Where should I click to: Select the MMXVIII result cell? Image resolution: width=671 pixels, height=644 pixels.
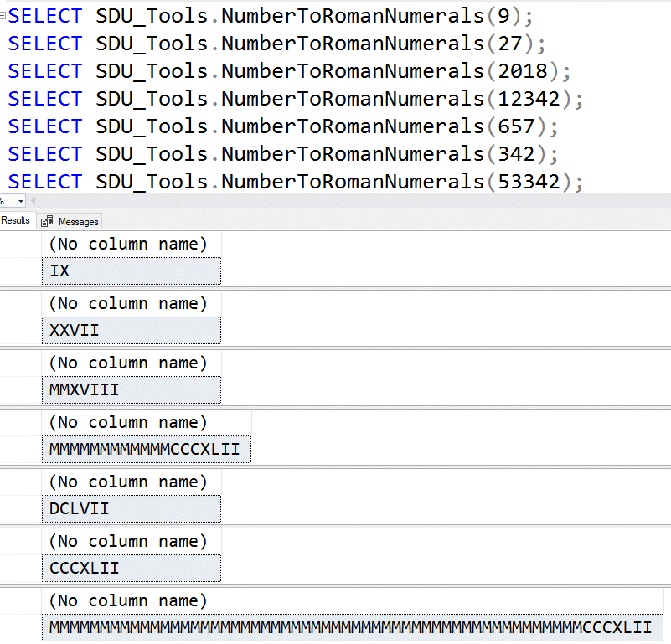pyautogui.click(x=131, y=389)
